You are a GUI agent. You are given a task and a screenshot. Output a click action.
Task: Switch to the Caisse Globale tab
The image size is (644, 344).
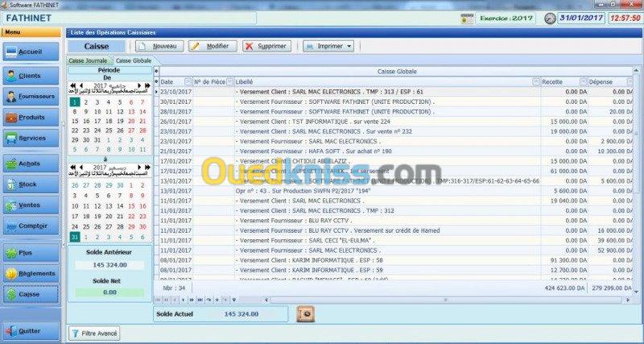[x=134, y=60]
